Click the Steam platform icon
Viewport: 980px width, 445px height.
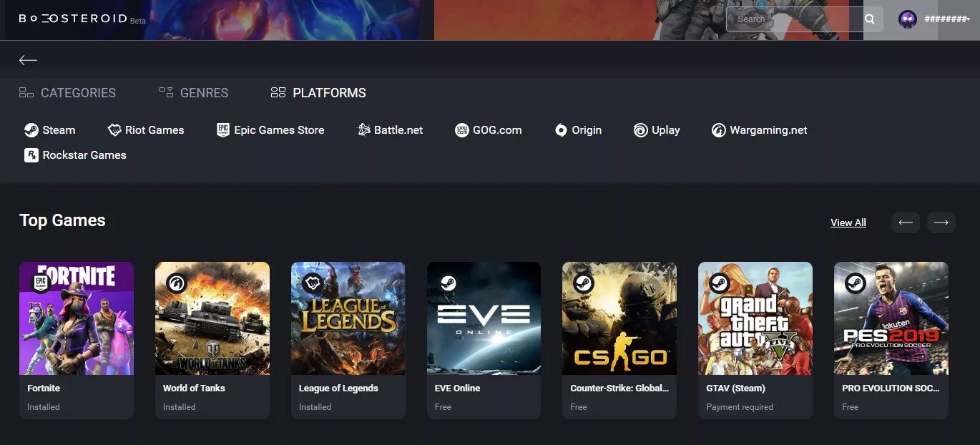(x=31, y=130)
